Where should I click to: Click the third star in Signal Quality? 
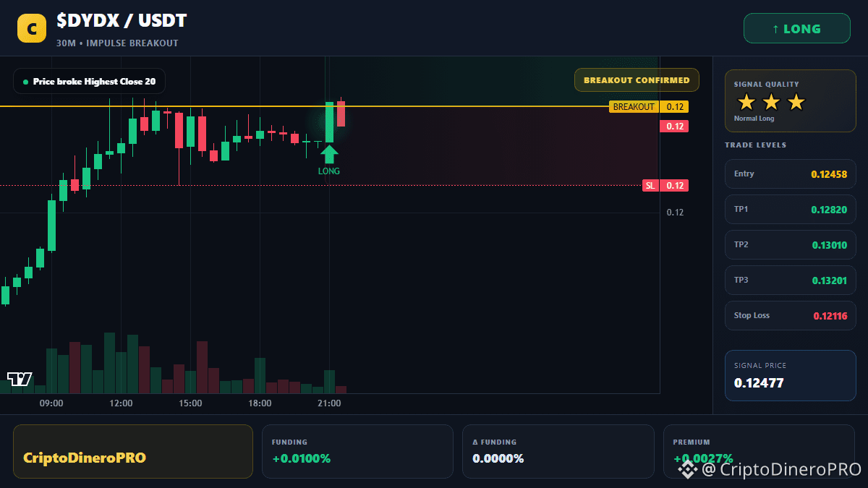pyautogui.click(x=796, y=102)
